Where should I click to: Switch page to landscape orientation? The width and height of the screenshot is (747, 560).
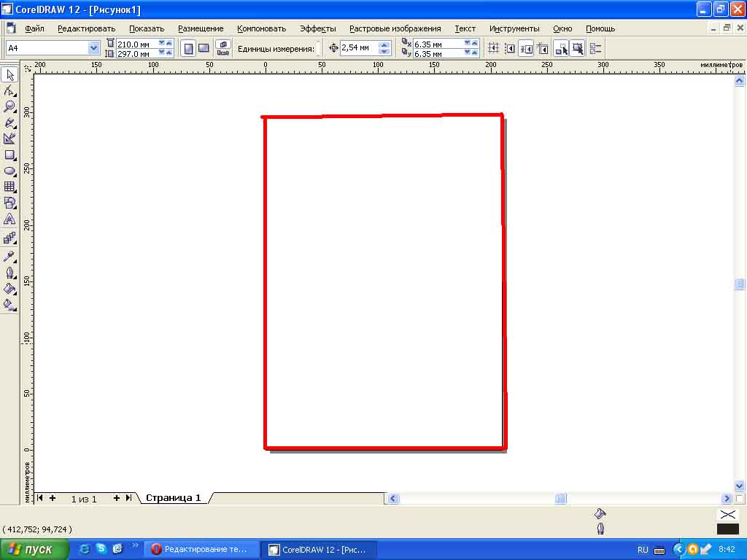pos(204,48)
